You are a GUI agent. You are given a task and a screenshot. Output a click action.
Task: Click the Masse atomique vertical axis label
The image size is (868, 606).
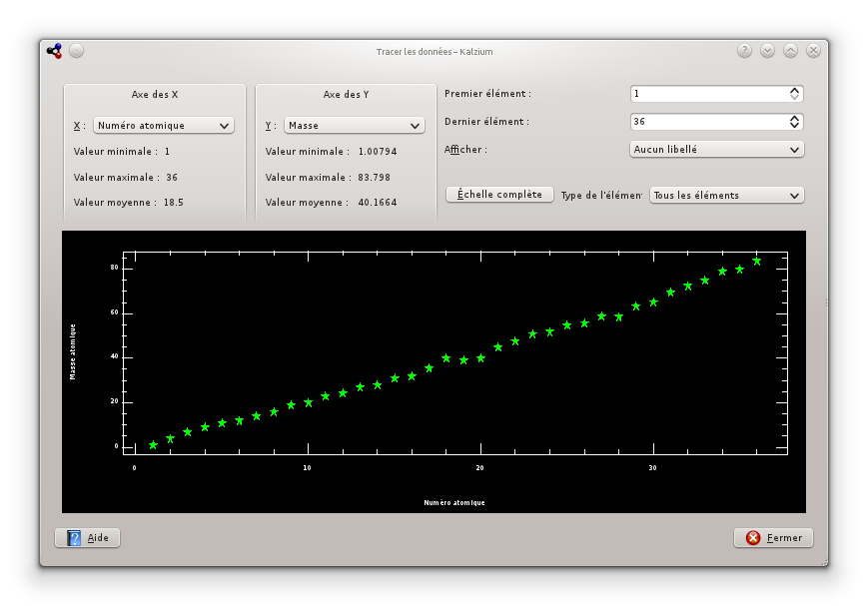(x=73, y=352)
